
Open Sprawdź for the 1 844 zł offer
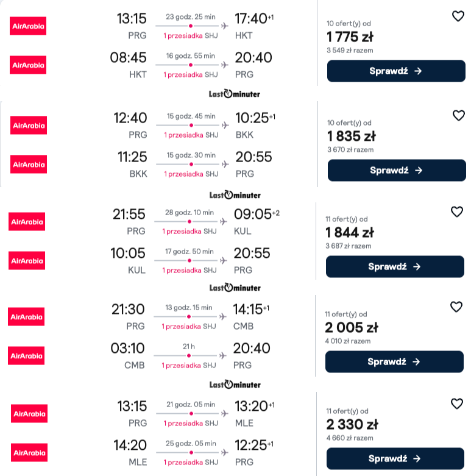395,266
